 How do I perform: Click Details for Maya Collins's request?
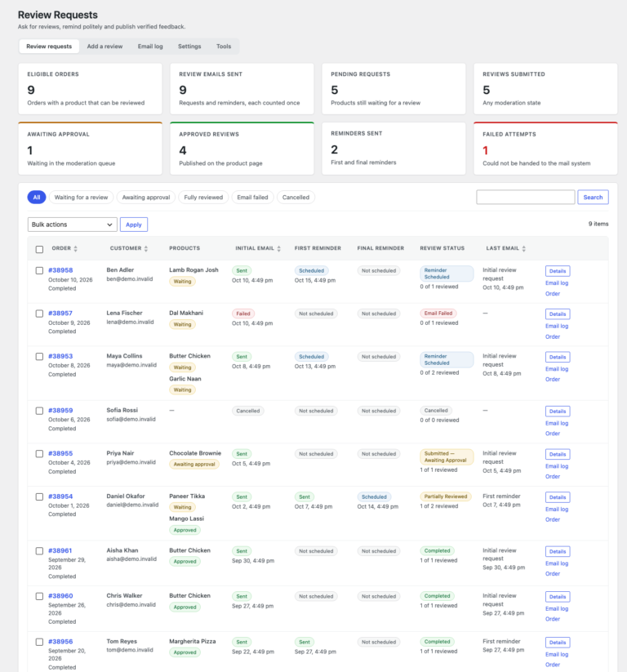[x=558, y=357]
